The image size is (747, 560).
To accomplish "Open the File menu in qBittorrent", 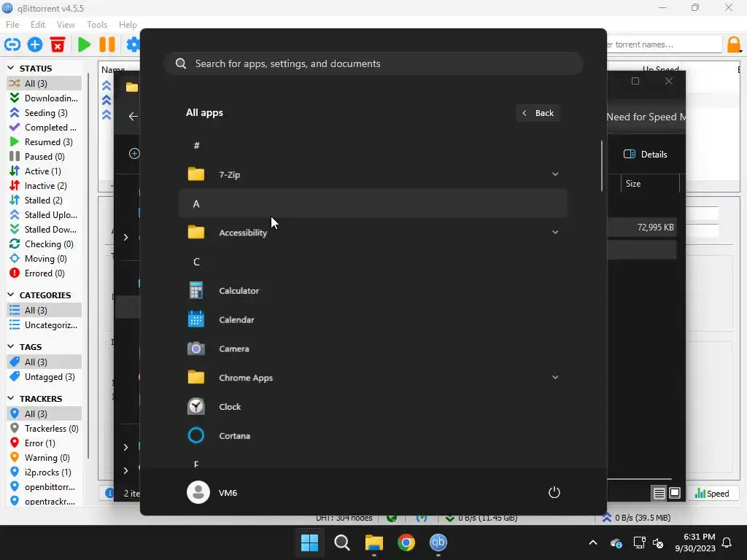I will pos(12,25).
